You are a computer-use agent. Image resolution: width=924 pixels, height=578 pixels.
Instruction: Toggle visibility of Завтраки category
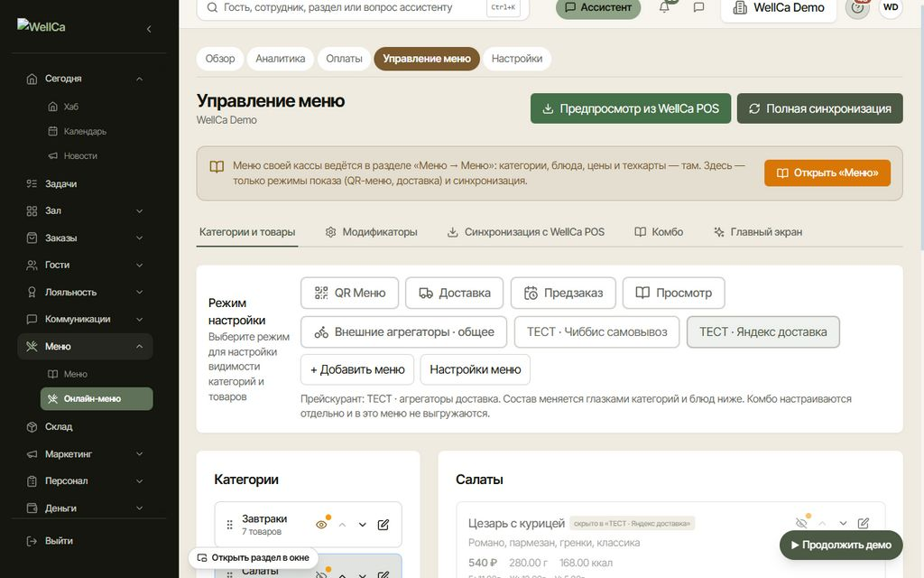[321, 525]
